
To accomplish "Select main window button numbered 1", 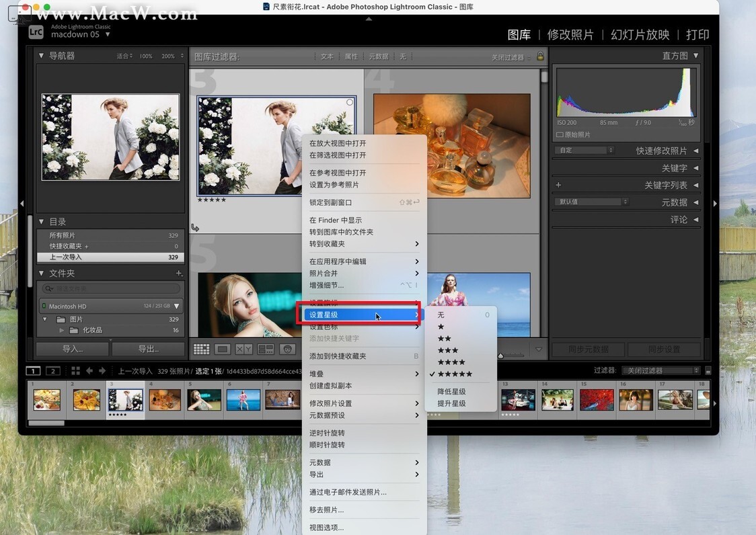I will [x=33, y=370].
